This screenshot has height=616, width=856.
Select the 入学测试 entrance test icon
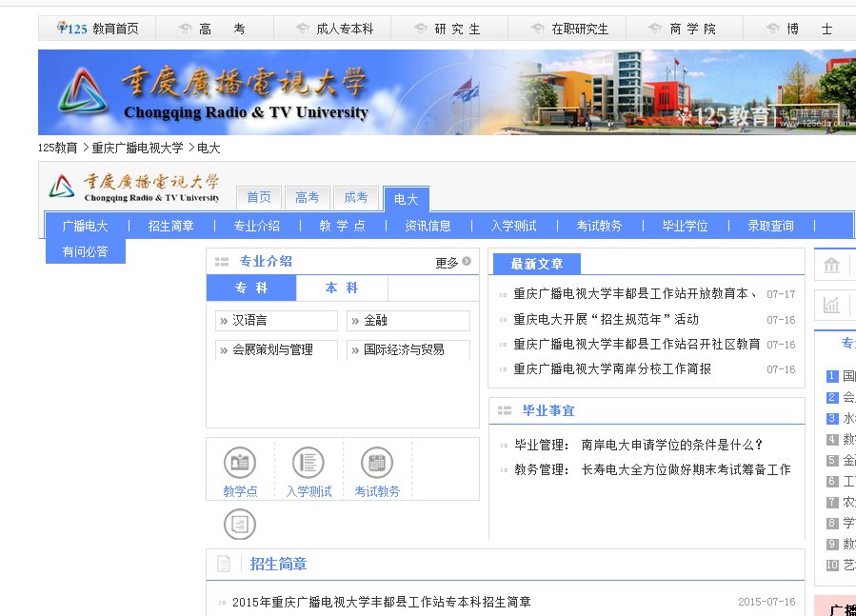click(308, 461)
